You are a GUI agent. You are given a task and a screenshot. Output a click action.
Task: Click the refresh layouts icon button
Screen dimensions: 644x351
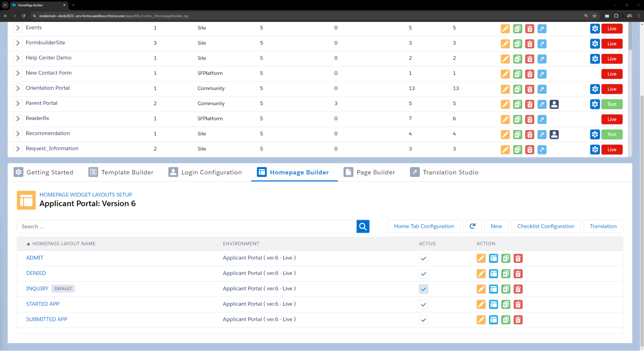point(472,226)
